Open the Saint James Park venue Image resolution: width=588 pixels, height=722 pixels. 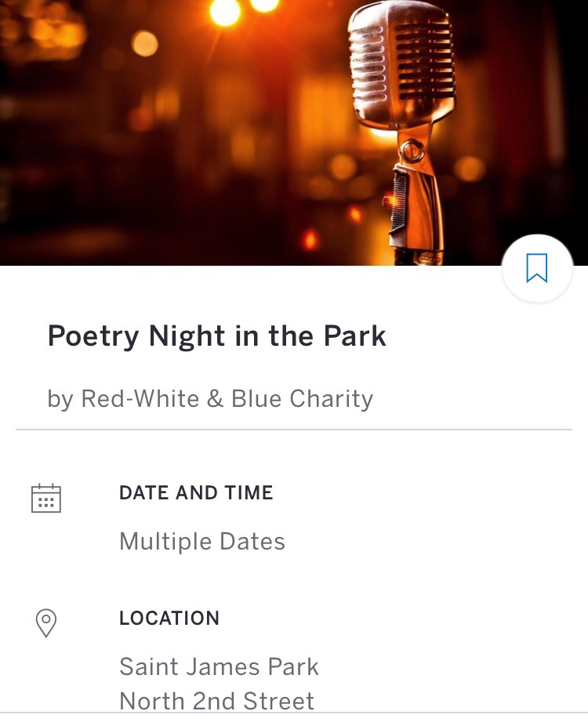tap(219, 667)
